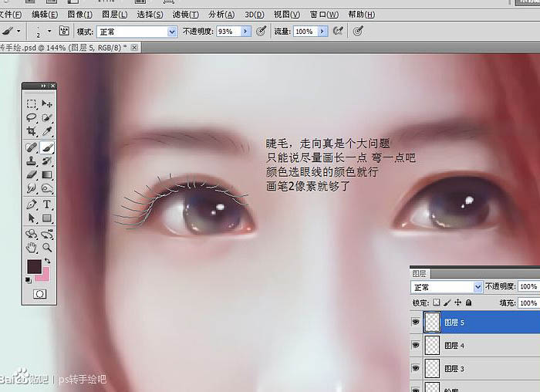This screenshot has width=540, height=392.
Task: Activate the Clone Stamp tool
Action: (32, 161)
